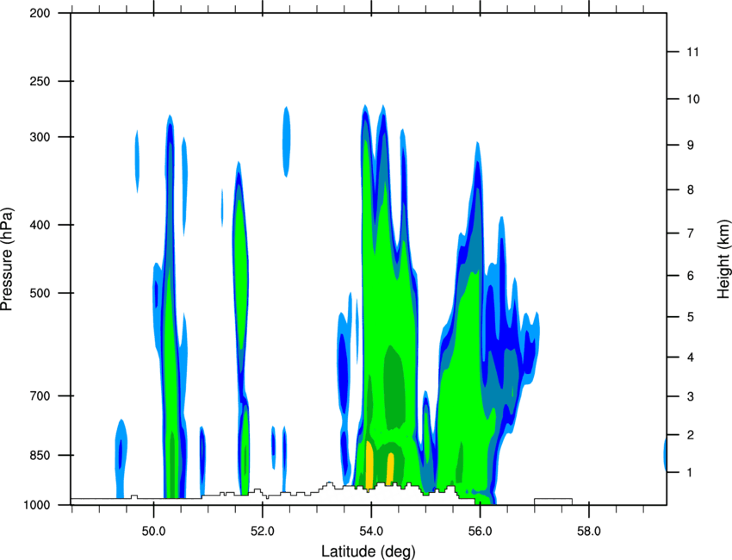Click height tick label 8

690,190
